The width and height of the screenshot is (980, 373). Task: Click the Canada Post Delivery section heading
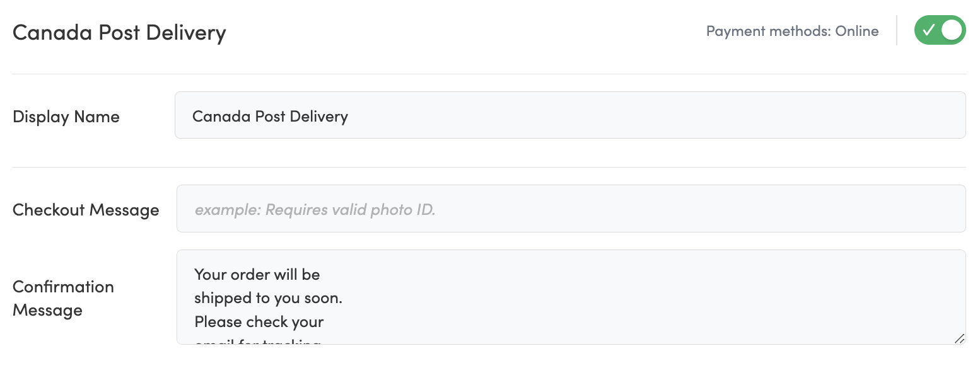[119, 32]
